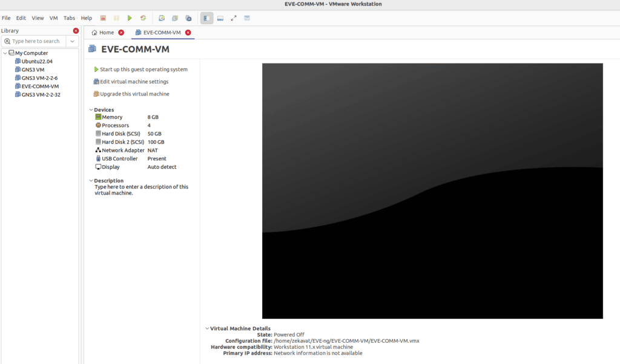Click the Memory device icon
Image resolution: width=620 pixels, height=364 pixels.
98,117
